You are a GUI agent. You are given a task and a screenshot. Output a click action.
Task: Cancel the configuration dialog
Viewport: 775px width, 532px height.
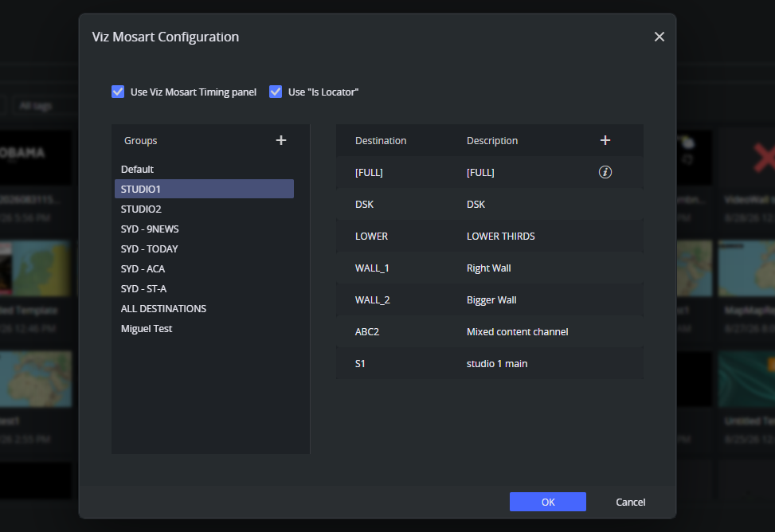[630, 502]
